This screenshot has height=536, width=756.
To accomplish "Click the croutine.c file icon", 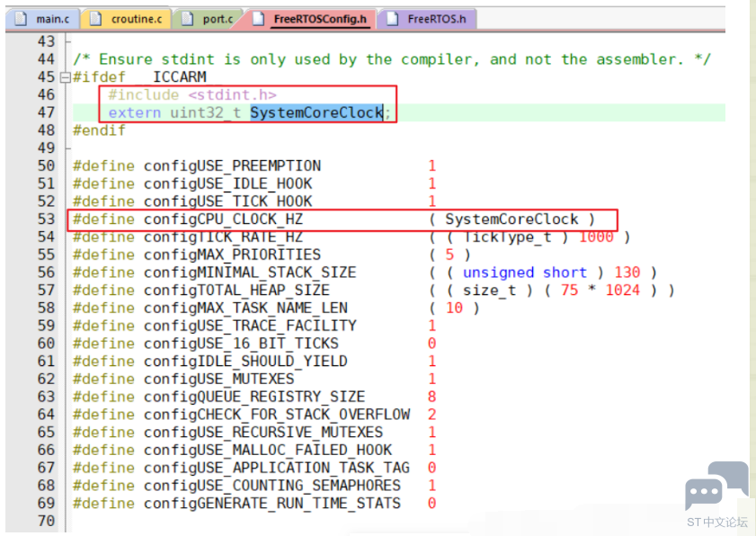I will pyautogui.click(x=96, y=19).
